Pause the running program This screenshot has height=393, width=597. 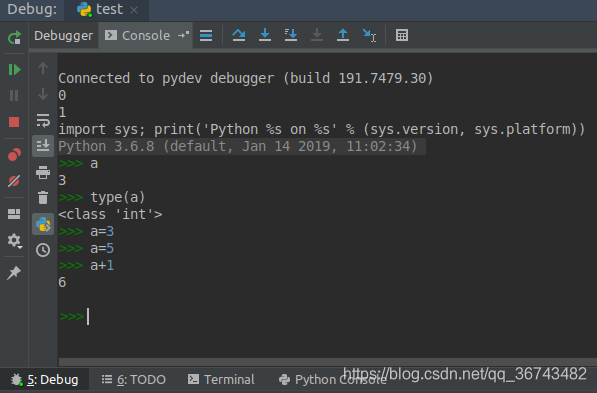point(14,95)
